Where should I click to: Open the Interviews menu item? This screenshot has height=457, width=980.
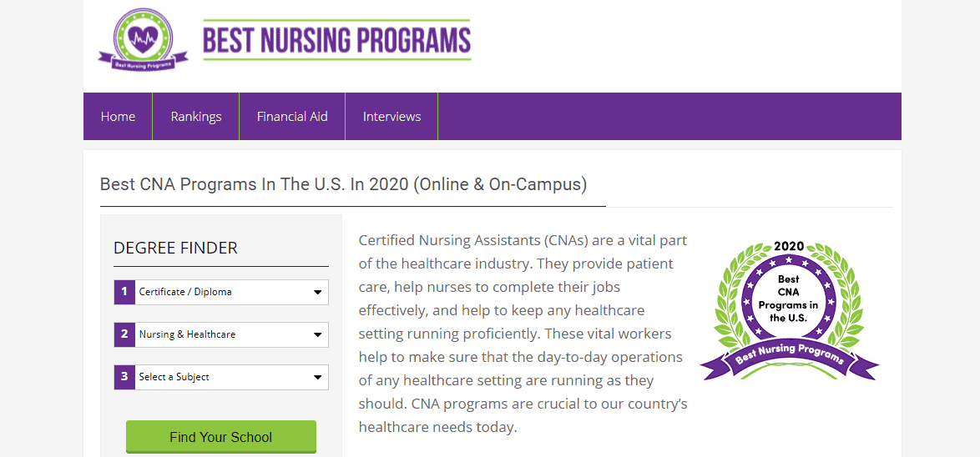(x=391, y=117)
